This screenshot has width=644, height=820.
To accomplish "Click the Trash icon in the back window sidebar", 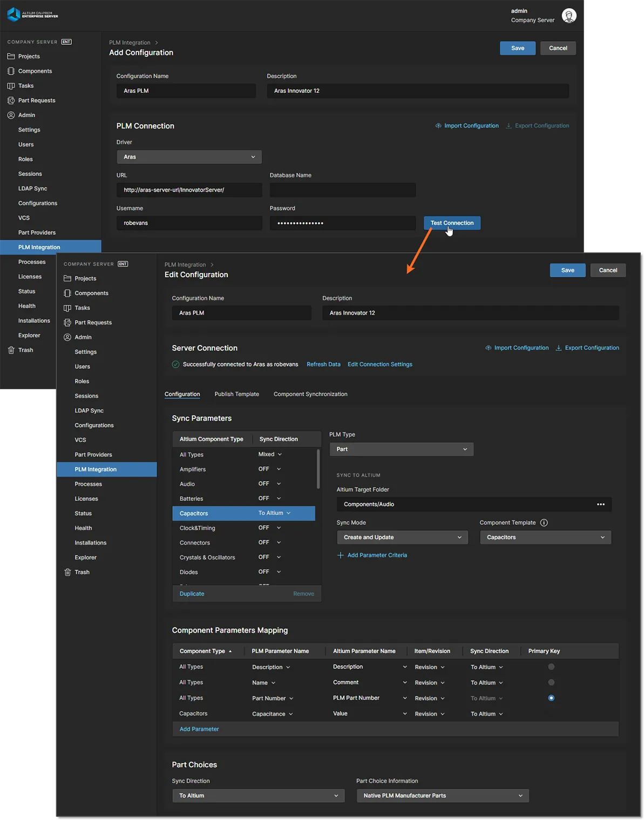I will click(x=11, y=350).
